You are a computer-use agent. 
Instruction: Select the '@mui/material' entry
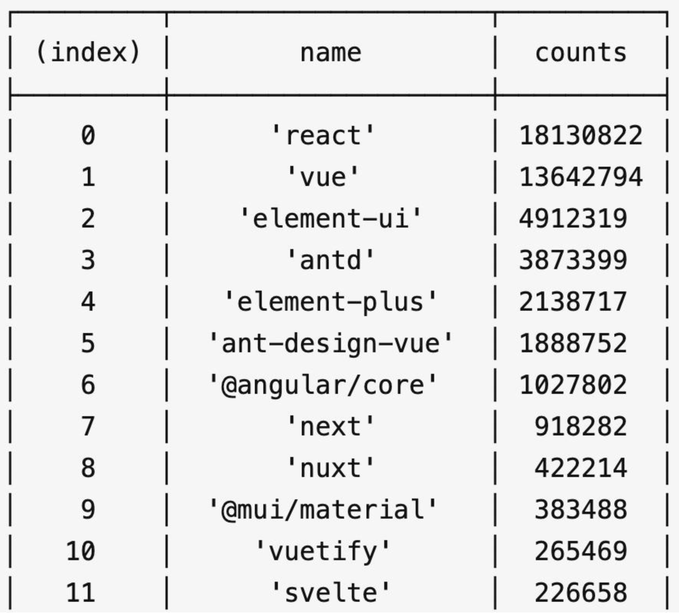(x=323, y=510)
